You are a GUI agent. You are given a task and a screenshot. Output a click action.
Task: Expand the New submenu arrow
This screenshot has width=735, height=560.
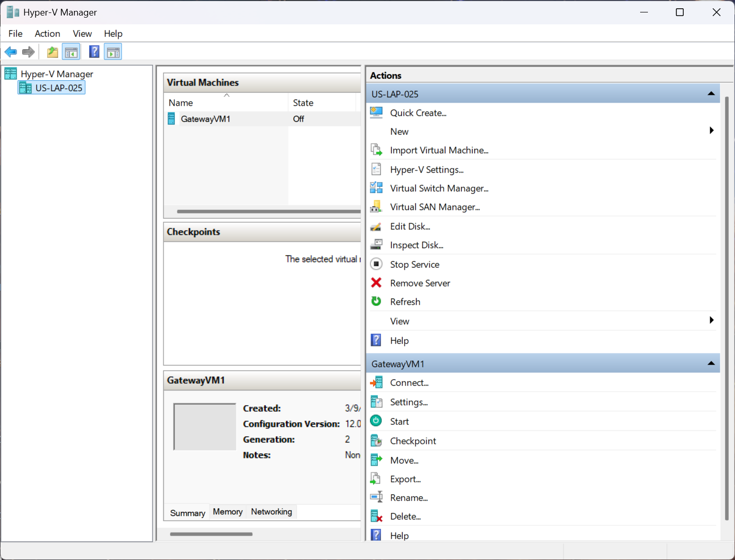click(x=712, y=131)
